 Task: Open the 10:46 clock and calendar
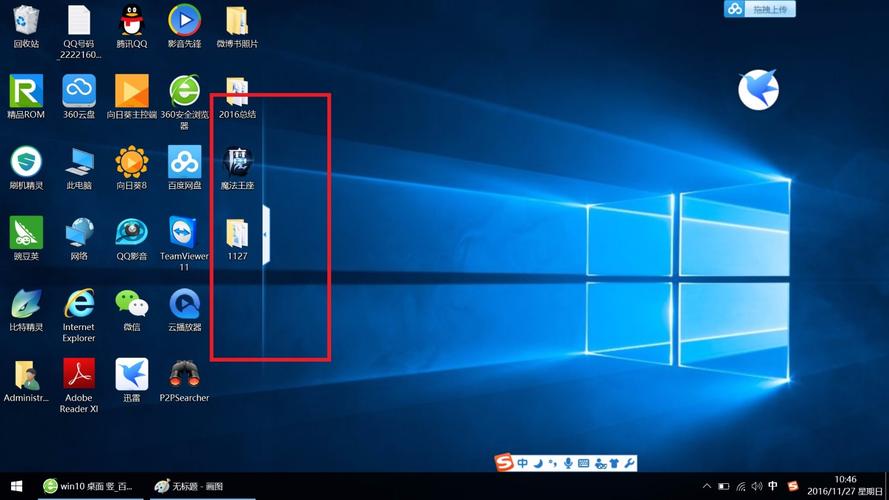845,486
